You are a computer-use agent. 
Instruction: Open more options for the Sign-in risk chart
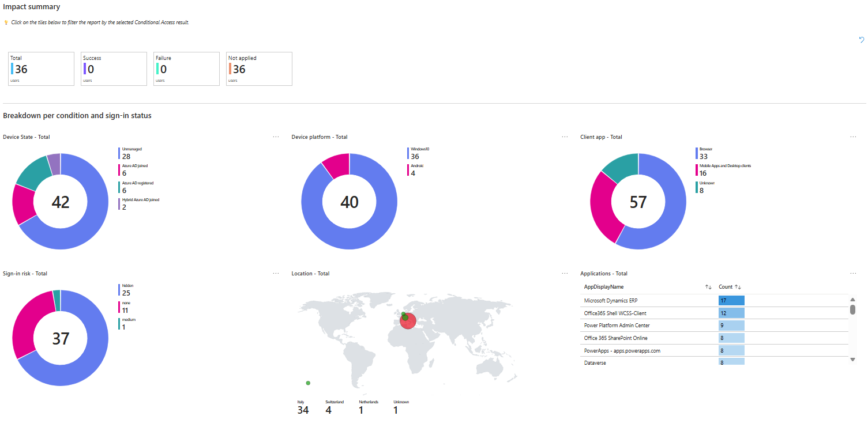coord(276,273)
